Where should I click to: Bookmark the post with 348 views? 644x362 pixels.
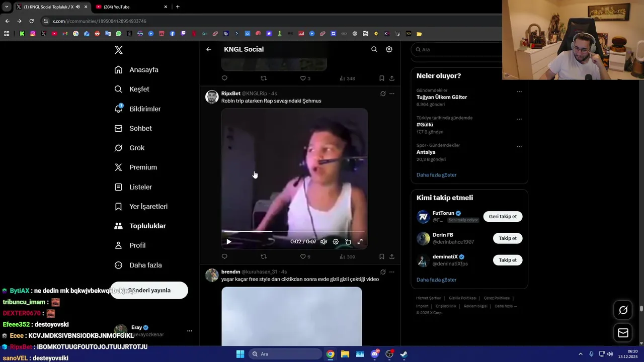382,78
